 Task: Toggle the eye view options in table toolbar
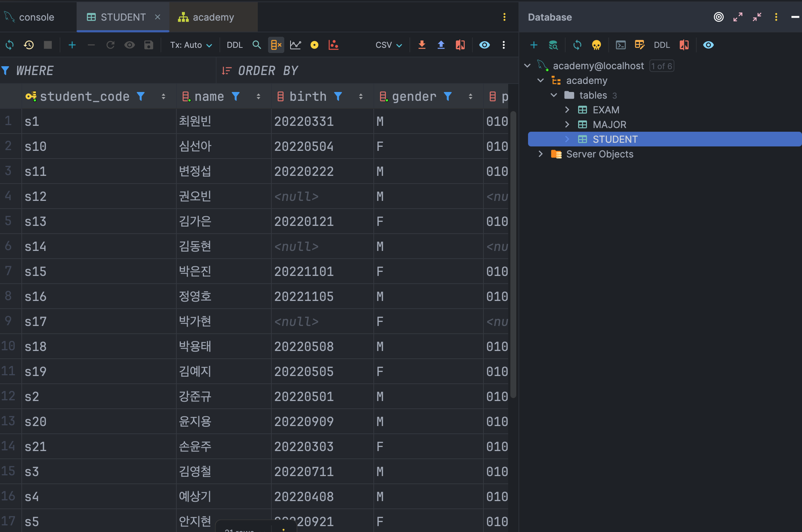coord(484,45)
